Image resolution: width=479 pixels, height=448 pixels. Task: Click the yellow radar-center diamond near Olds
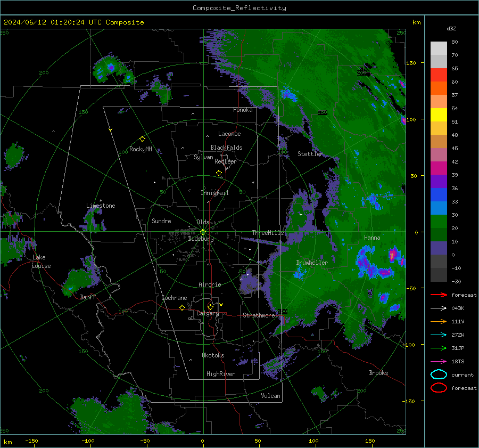203,232
